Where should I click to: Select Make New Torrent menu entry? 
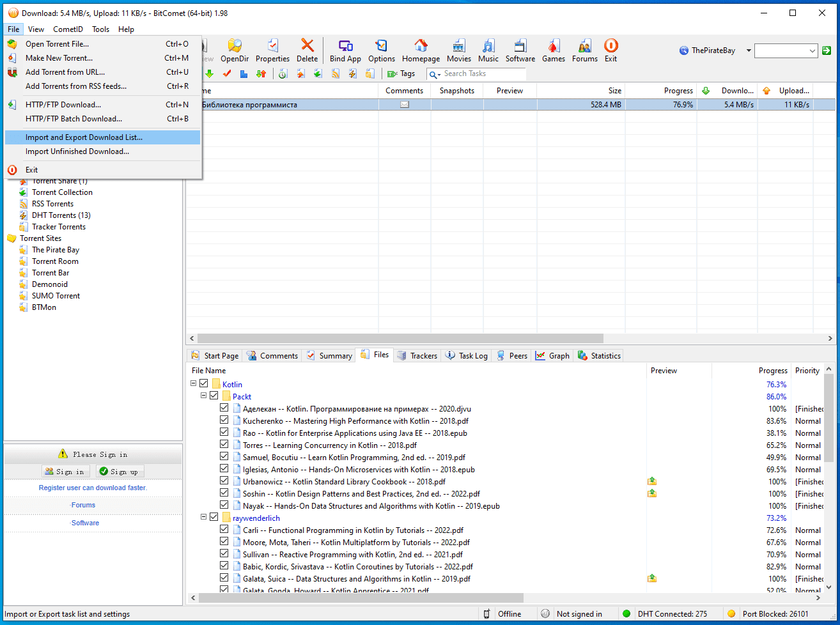click(102, 58)
